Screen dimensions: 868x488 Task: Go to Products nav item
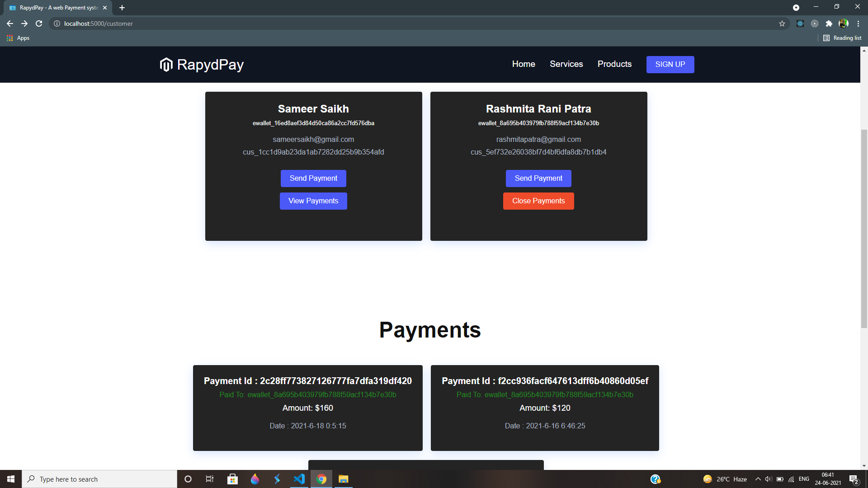(614, 64)
